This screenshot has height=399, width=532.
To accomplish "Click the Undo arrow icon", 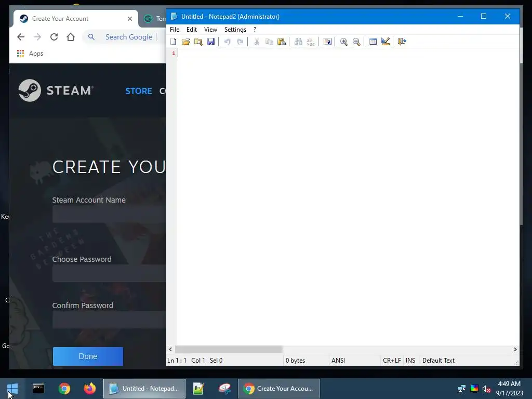I will [x=228, y=42].
